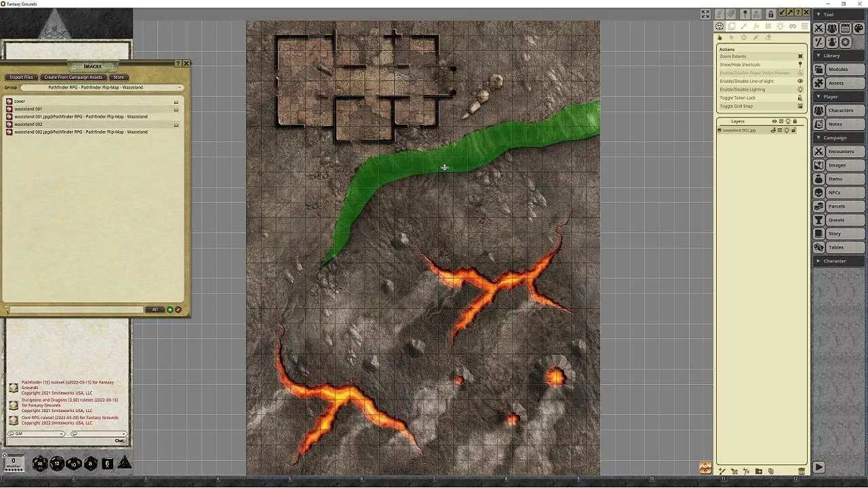
Task: Click the All filter button in Images
Action: pos(155,310)
